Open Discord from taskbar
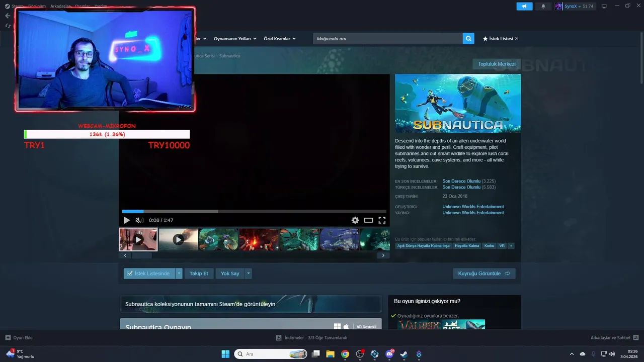The height and width of the screenshot is (362, 644). [x=389, y=354]
